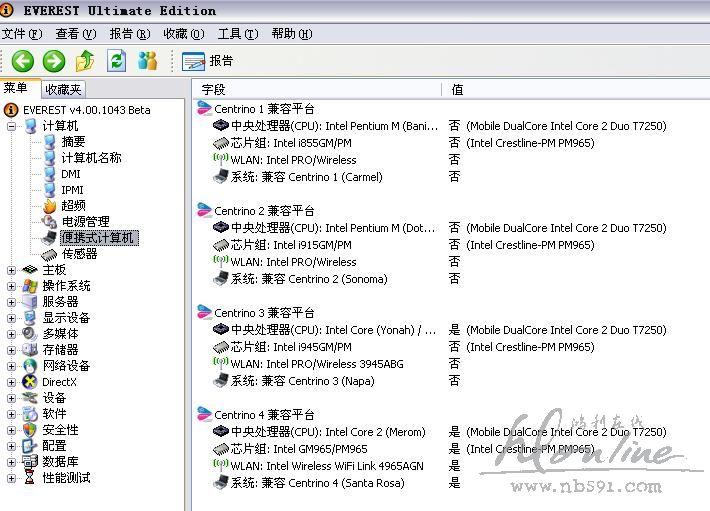Screen dimensions: 710x511
Task: Select the 电源管理 power management item
Action: point(85,221)
